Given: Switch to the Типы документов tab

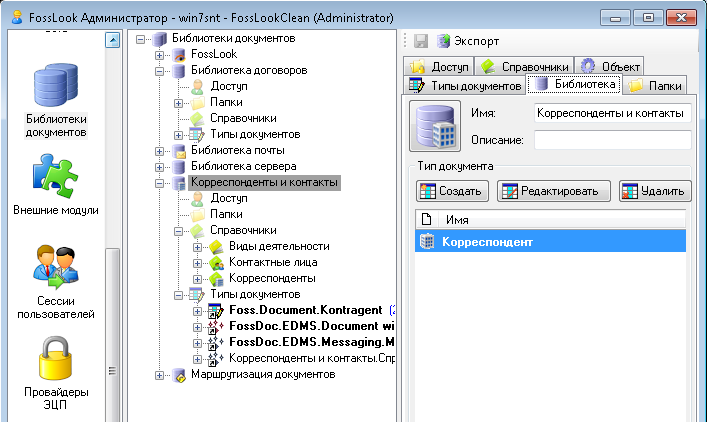Looking at the screenshot, I should tap(465, 85).
